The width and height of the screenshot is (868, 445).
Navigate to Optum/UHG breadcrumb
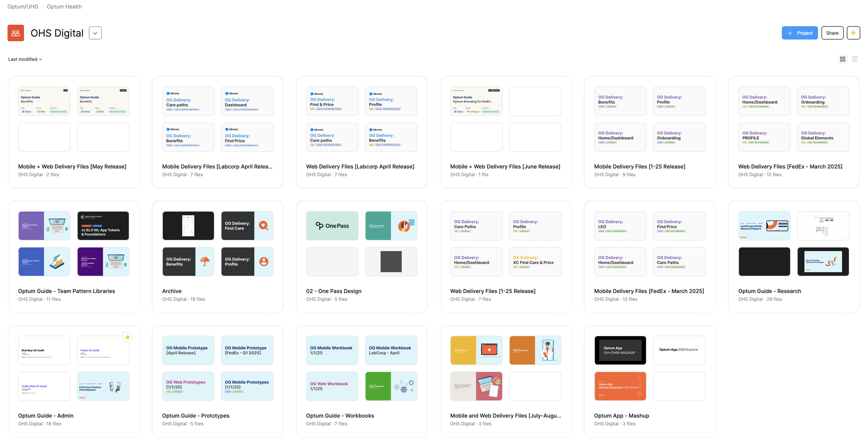click(23, 7)
